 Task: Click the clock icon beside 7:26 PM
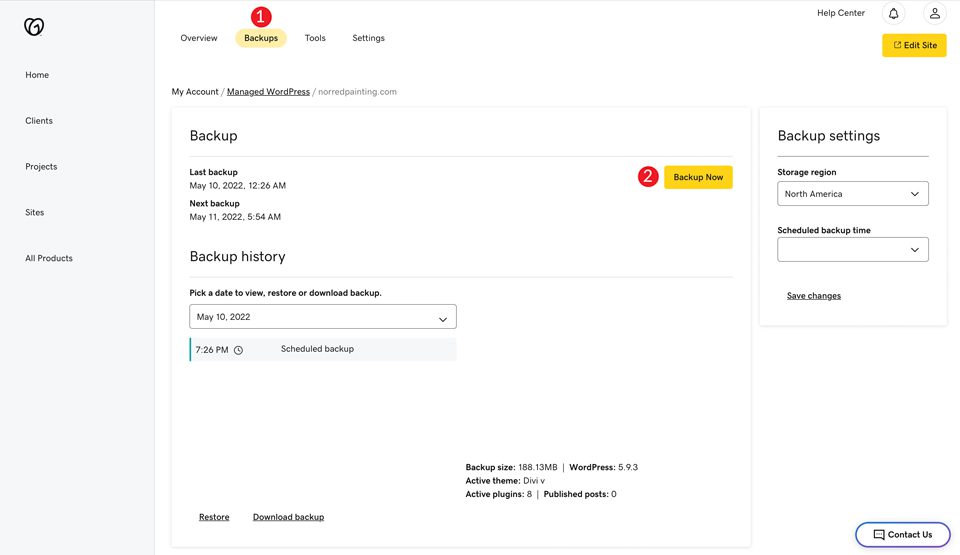(x=238, y=350)
